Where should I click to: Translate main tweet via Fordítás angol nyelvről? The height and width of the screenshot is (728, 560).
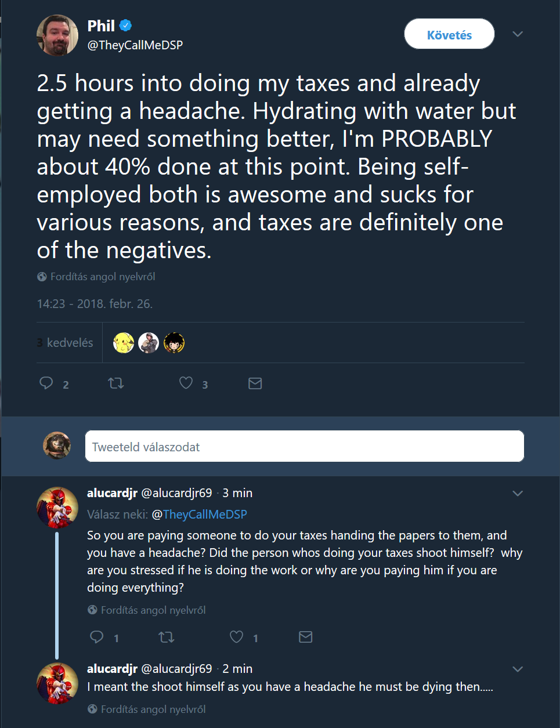pos(103,277)
